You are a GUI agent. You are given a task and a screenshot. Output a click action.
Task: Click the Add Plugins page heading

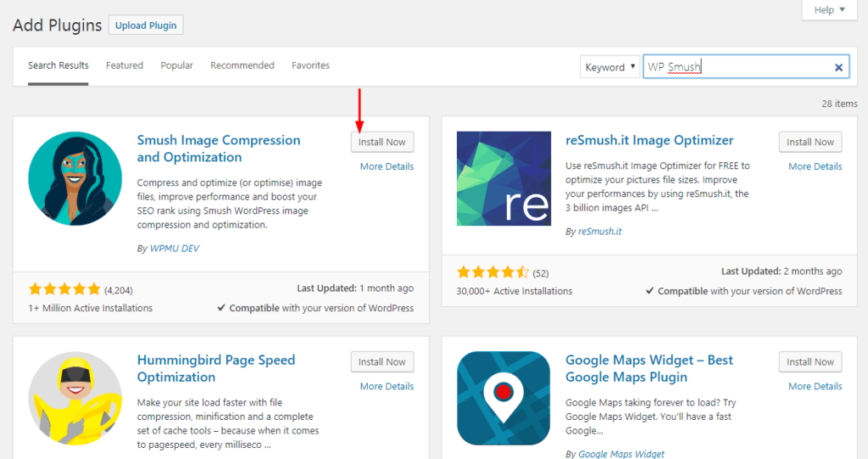[x=58, y=25]
